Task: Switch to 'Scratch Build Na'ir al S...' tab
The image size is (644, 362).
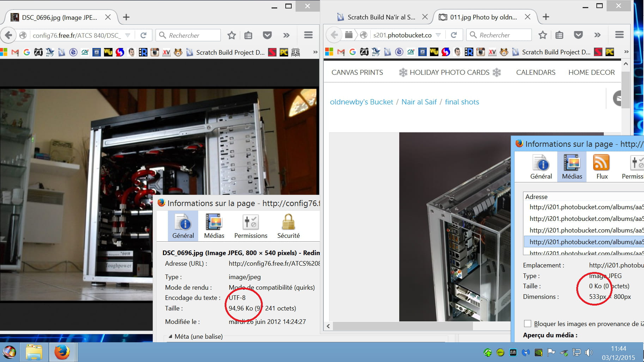Action: [x=381, y=17]
